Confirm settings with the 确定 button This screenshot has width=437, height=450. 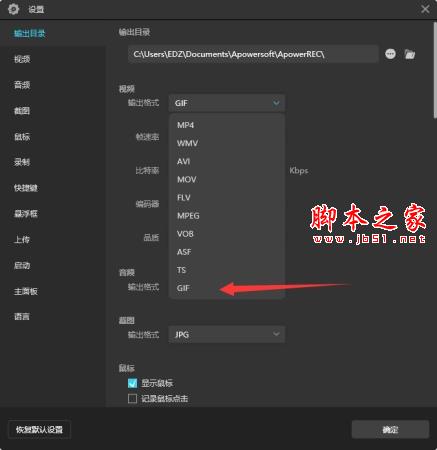[x=390, y=429]
